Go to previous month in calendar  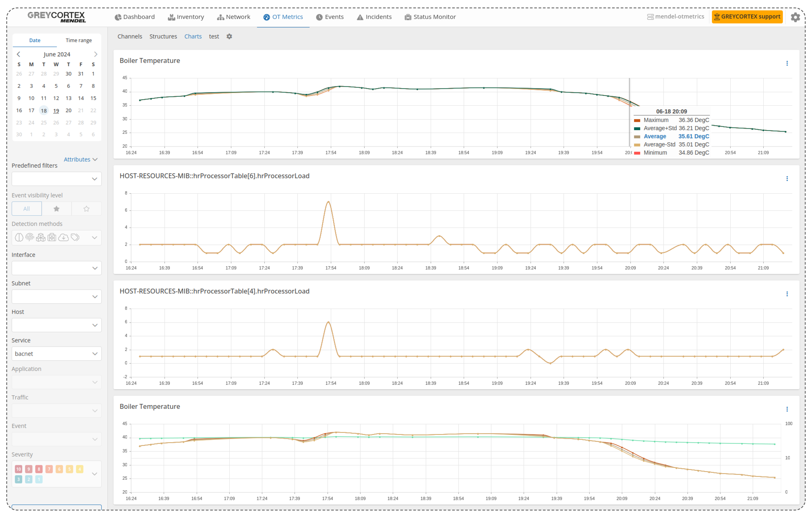[18, 54]
